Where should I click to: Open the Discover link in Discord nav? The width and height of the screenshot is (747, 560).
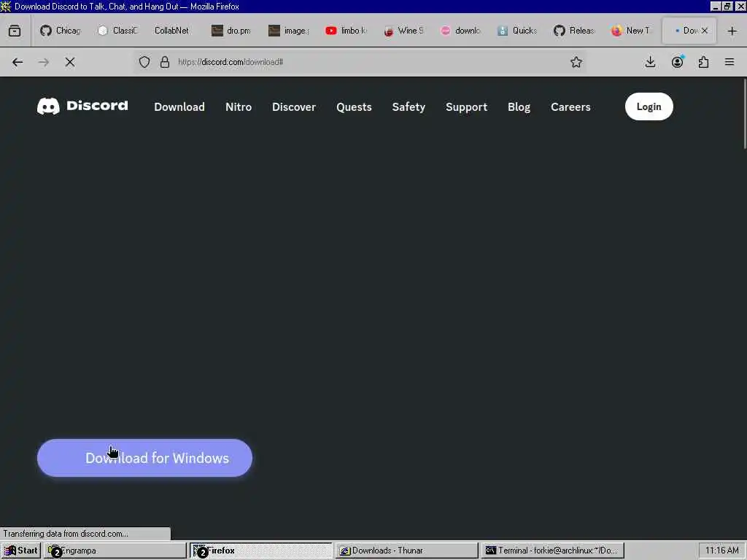pyautogui.click(x=294, y=107)
